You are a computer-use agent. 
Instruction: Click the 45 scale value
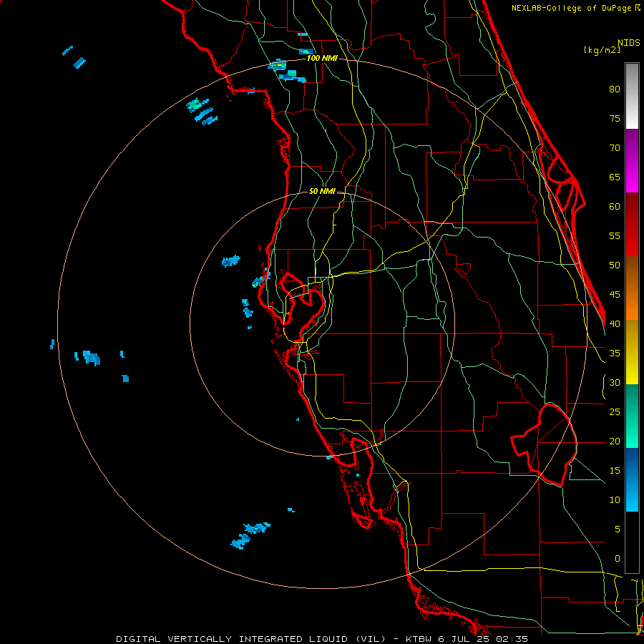point(615,295)
